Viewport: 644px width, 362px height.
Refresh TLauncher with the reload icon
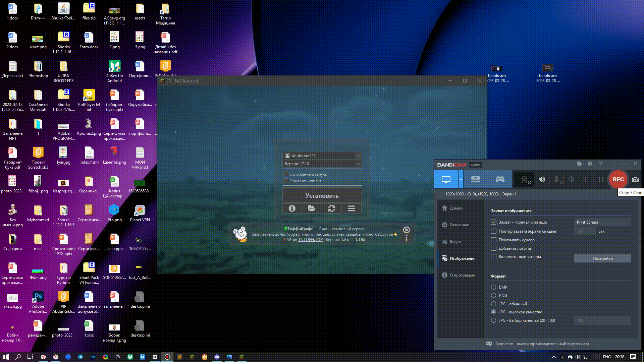click(x=331, y=208)
